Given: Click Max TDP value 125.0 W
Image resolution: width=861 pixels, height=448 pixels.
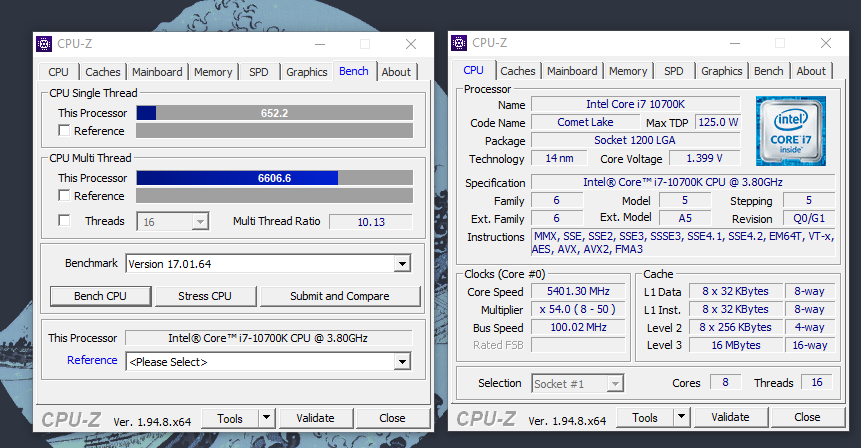Looking at the screenshot, I should pos(718,122).
